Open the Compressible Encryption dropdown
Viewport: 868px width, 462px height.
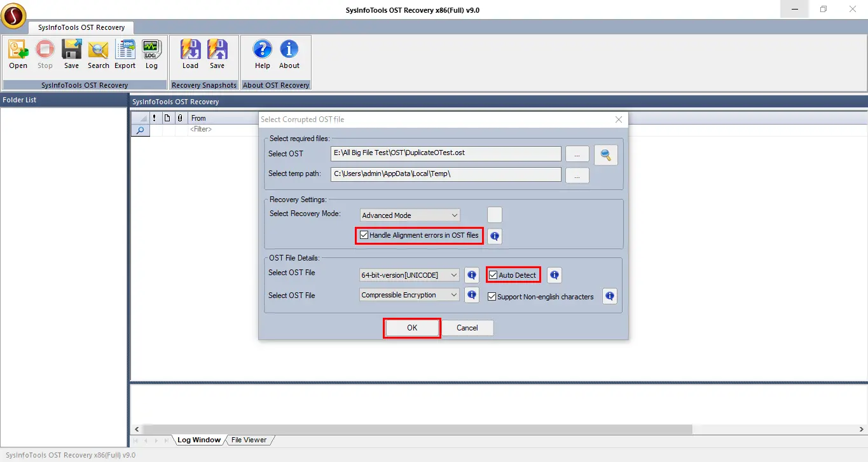(410, 295)
